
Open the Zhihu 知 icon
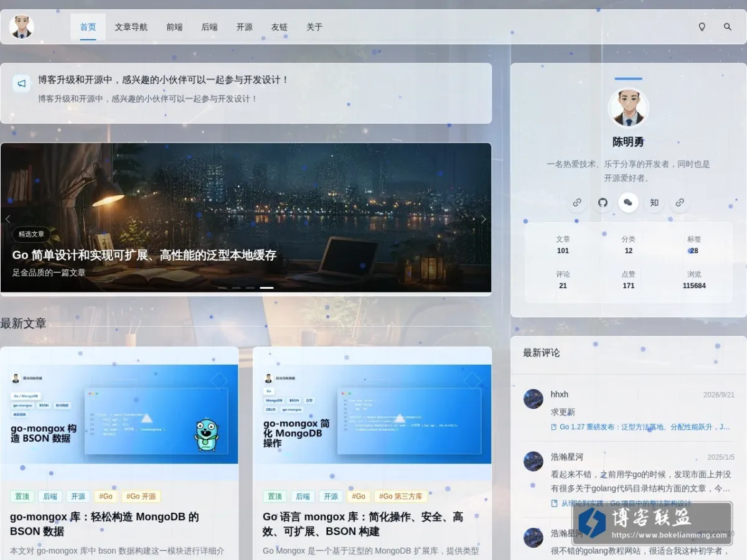(x=654, y=202)
